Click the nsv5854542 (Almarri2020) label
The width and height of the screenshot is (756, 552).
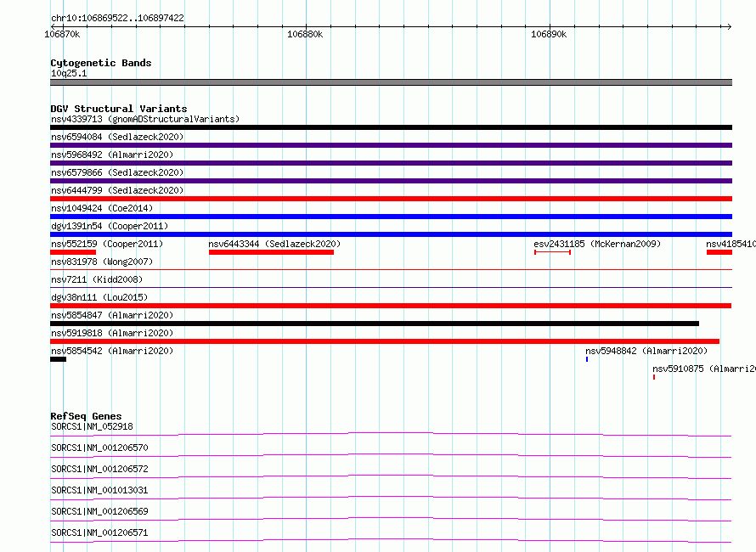(112, 351)
